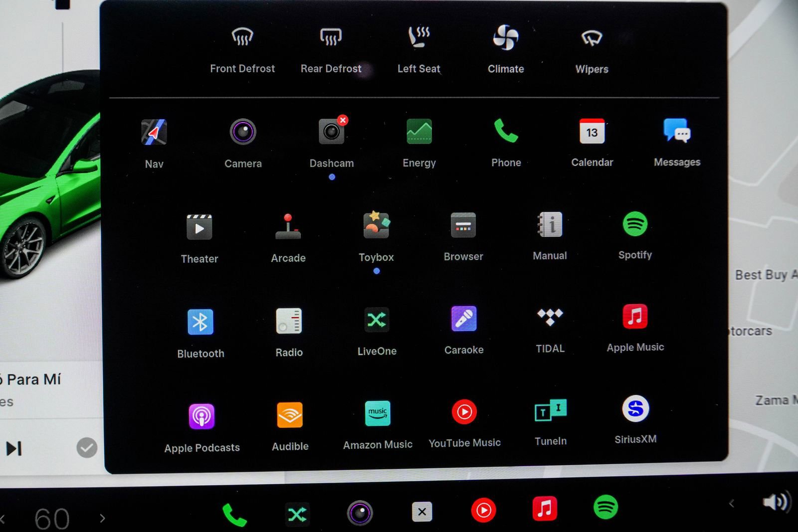Launch the Audible app

point(290,427)
